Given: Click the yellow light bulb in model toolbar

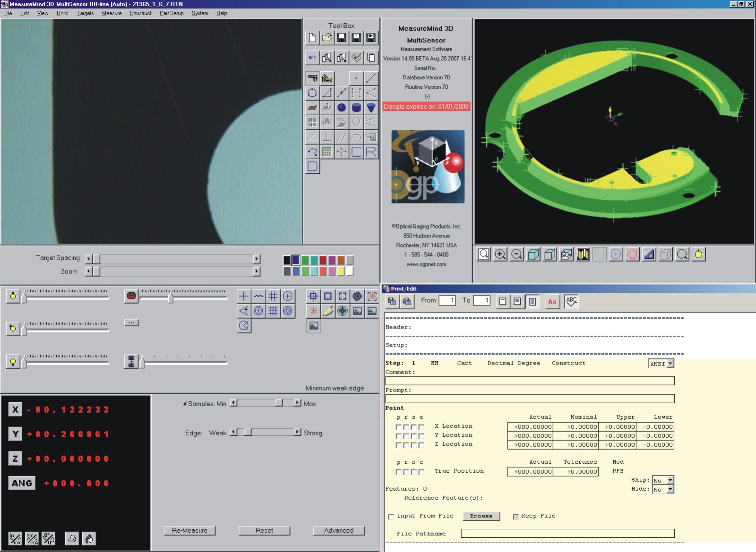Looking at the screenshot, I should (698, 255).
